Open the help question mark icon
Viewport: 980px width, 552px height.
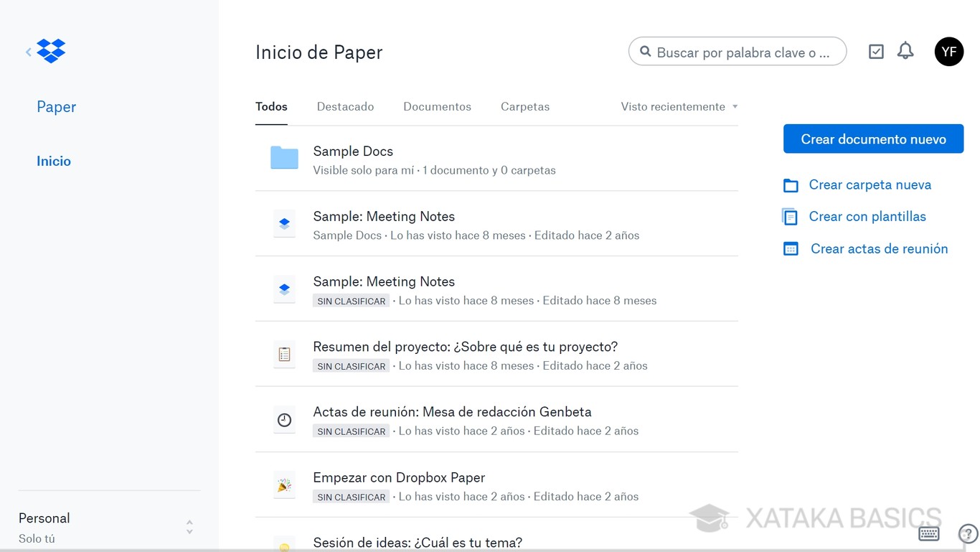966,533
